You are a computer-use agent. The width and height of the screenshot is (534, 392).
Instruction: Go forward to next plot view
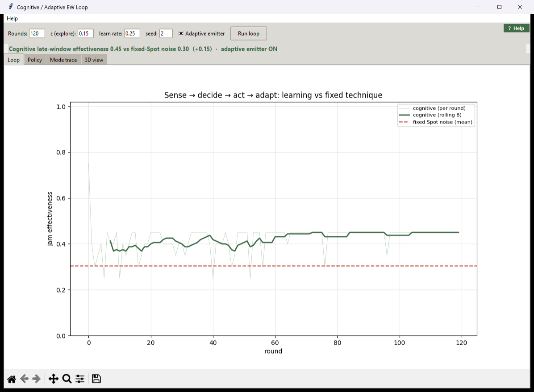[37, 379]
